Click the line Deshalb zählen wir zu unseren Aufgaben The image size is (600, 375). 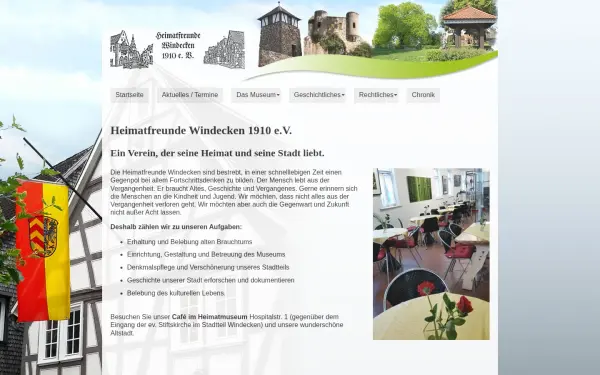tap(176, 227)
